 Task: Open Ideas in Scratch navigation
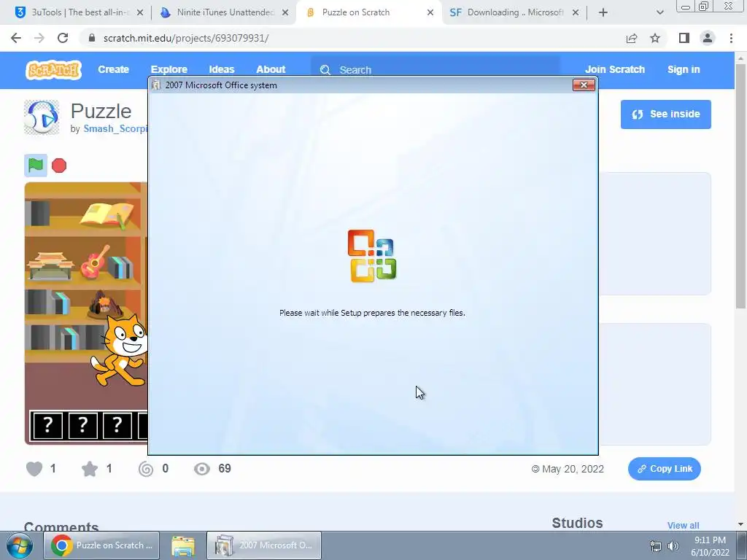(x=222, y=69)
